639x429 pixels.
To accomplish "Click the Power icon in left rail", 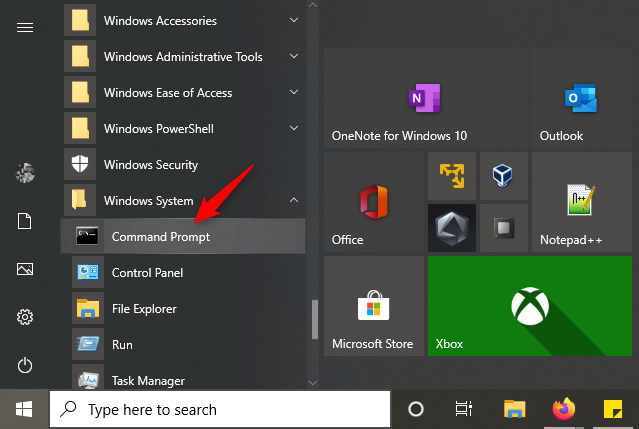I will 25,366.
